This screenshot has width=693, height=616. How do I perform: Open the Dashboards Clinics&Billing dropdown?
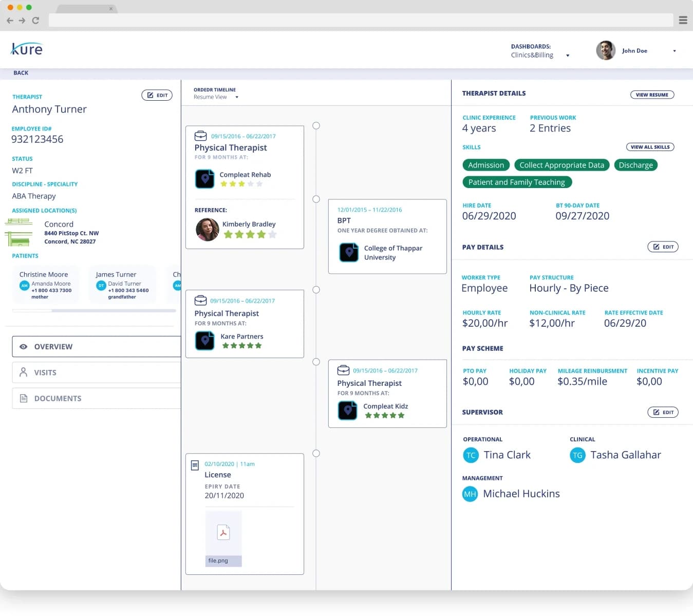click(x=540, y=51)
